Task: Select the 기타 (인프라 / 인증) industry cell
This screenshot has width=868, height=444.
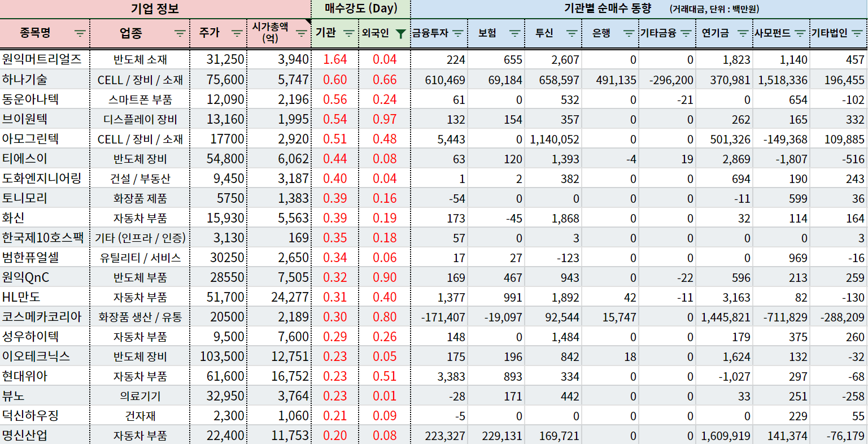Action: pyautogui.click(x=140, y=238)
